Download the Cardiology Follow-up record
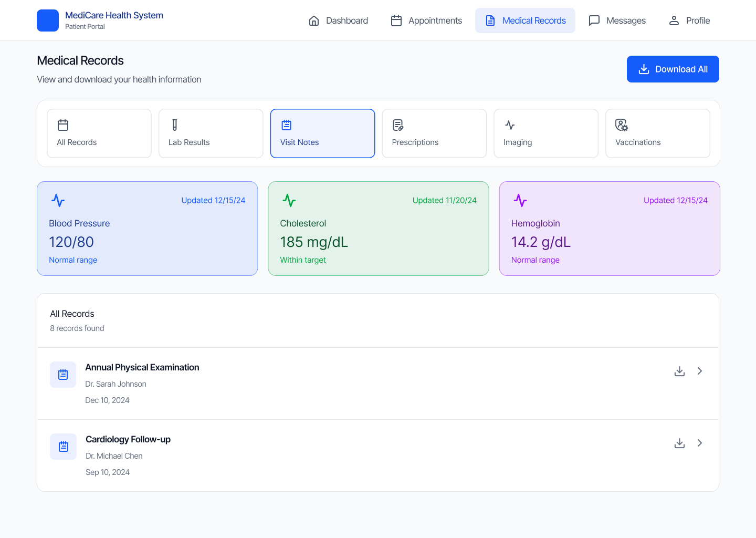Image resolution: width=756 pixels, height=538 pixels. [x=679, y=443]
